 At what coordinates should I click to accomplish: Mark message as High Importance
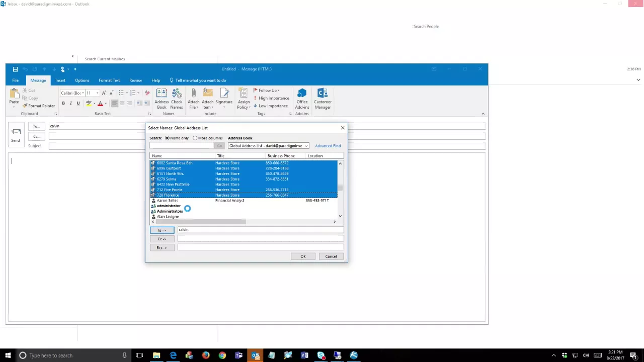(x=271, y=98)
